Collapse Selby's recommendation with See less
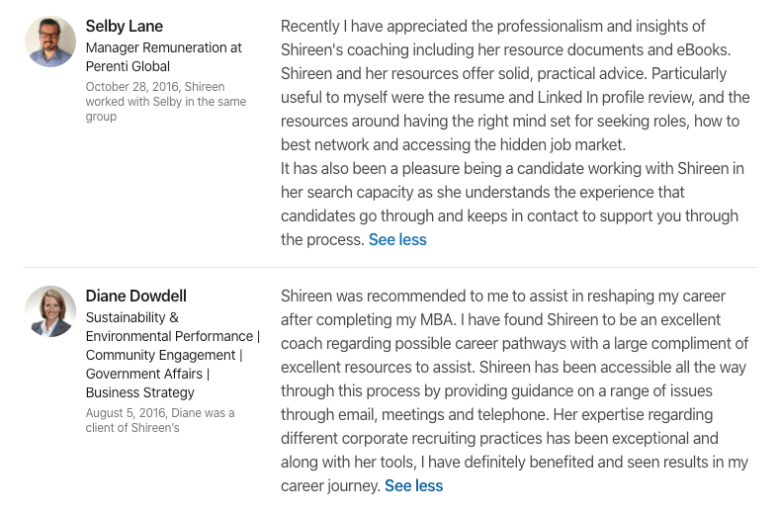This screenshot has height=512, width=779. pos(397,240)
